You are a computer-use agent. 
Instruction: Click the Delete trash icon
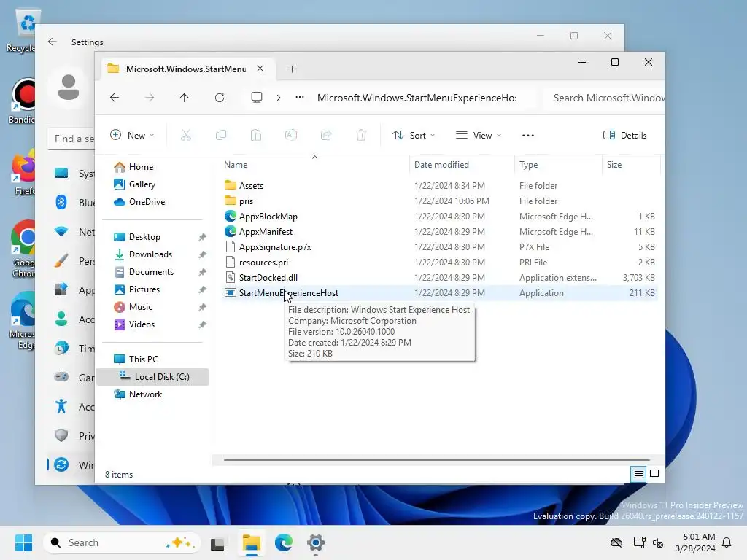[x=361, y=135]
